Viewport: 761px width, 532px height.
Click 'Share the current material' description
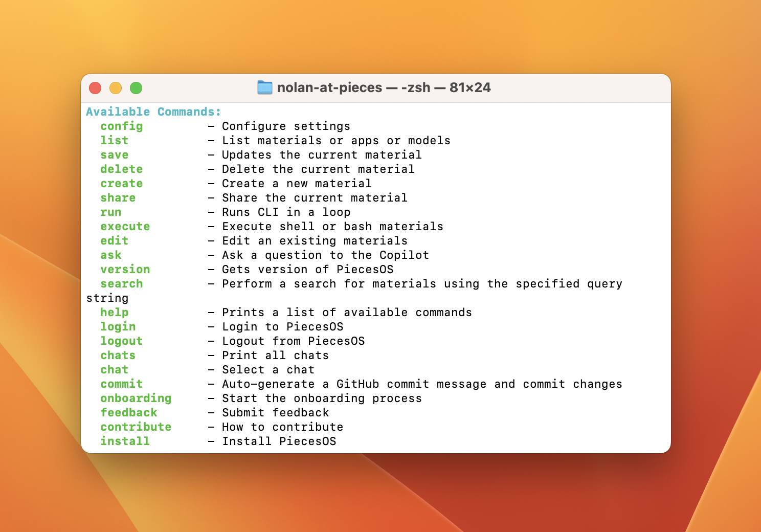coord(315,197)
